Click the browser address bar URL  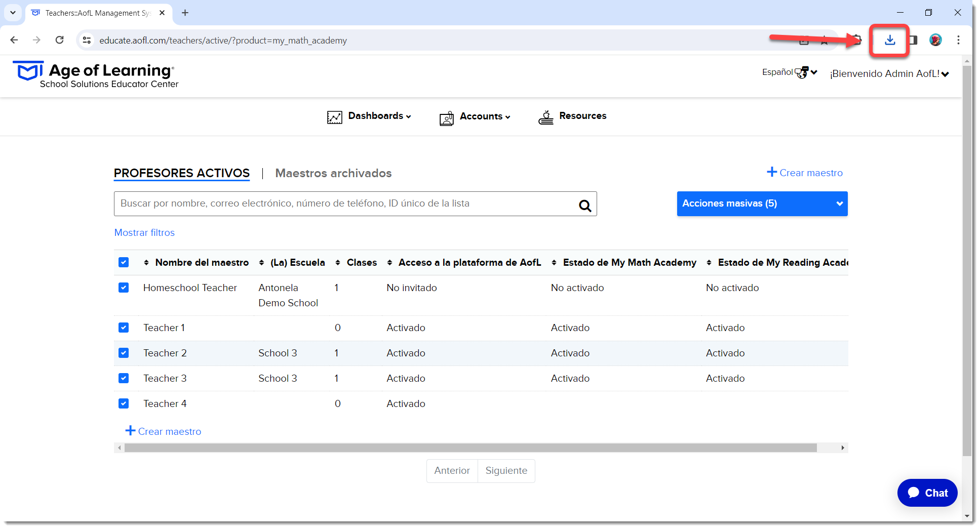pos(223,40)
